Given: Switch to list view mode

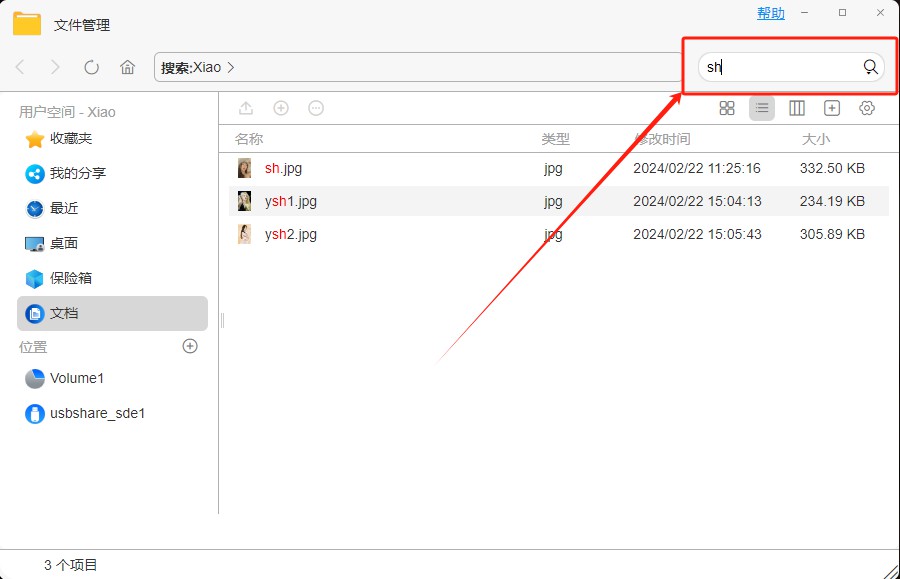Looking at the screenshot, I should tap(762, 108).
